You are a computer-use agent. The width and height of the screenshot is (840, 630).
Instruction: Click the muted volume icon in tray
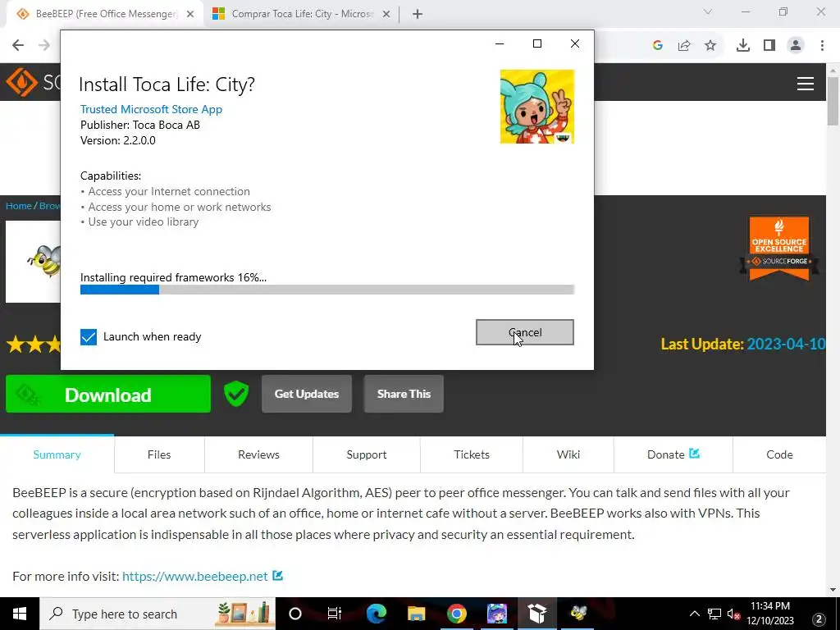coord(734,614)
